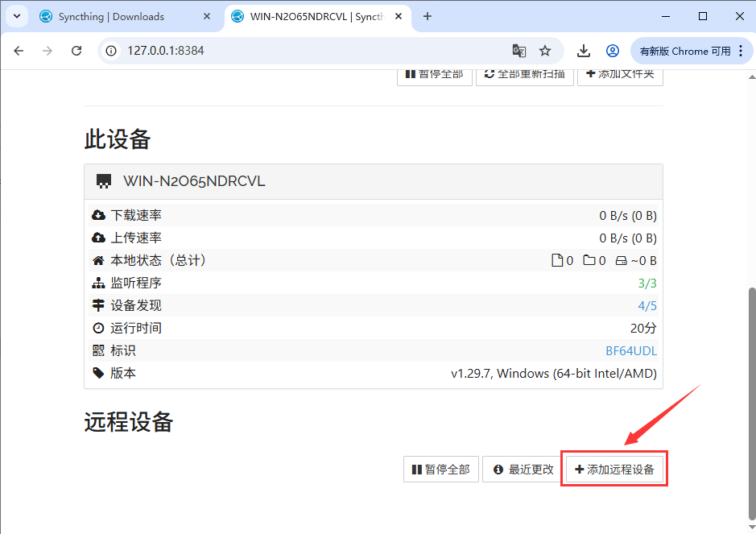Click the 监听程序 network icon
This screenshot has height=534, width=756.
99,282
